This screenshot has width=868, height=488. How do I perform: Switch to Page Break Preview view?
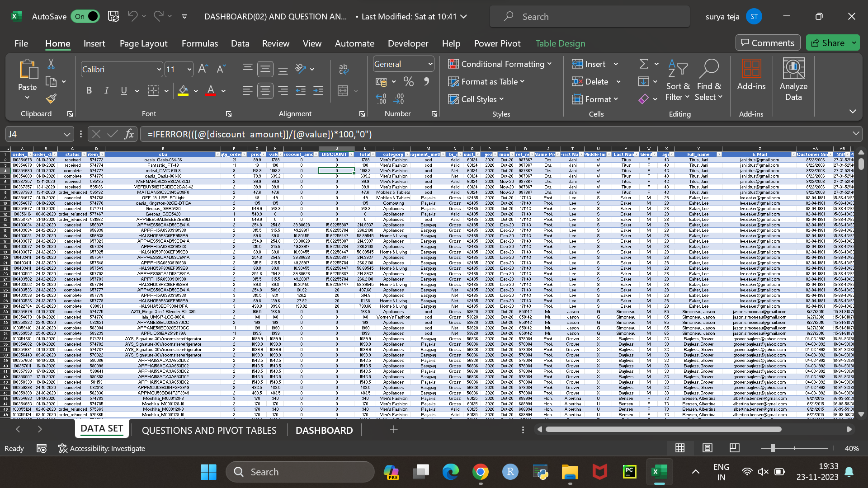pyautogui.click(x=734, y=448)
